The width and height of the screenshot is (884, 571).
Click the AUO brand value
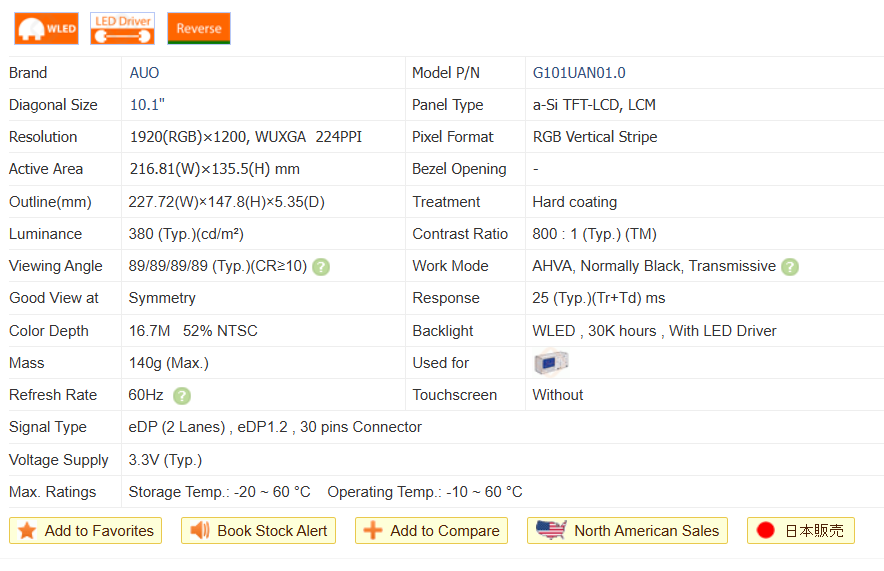tap(144, 73)
